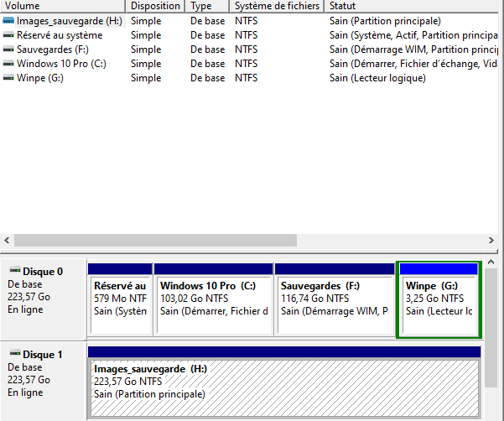Click the Disque 1 disk icon
Screen dimensions: 504x421
pos(15,353)
